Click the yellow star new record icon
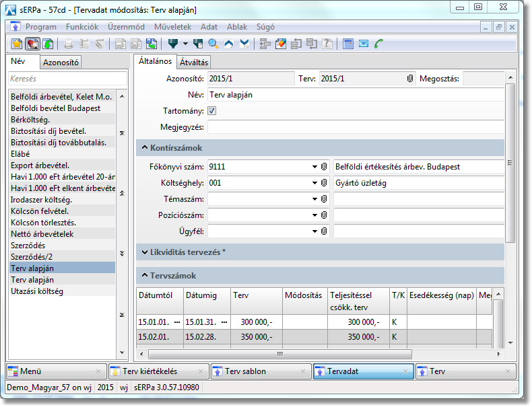The width and height of the screenshot is (532, 407). point(18,44)
